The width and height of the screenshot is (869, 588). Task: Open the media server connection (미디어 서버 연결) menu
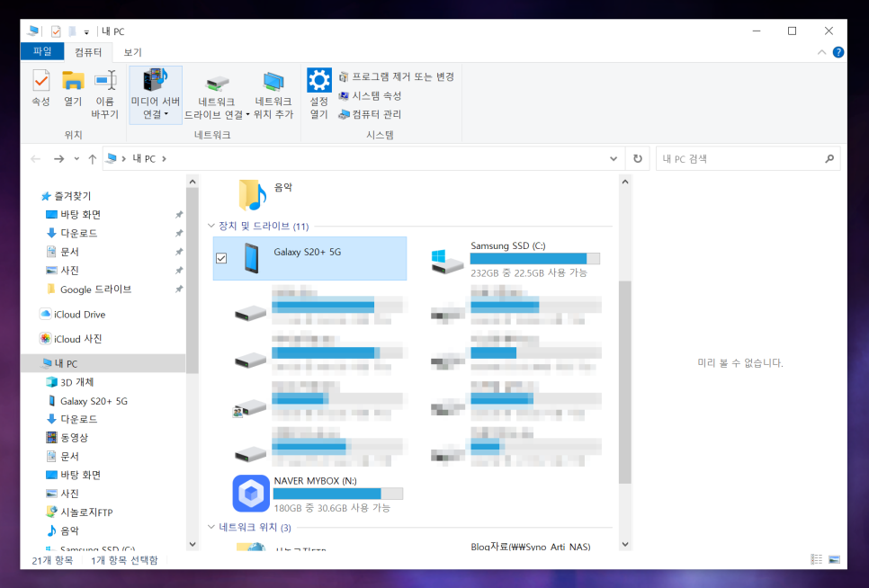(155, 94)
